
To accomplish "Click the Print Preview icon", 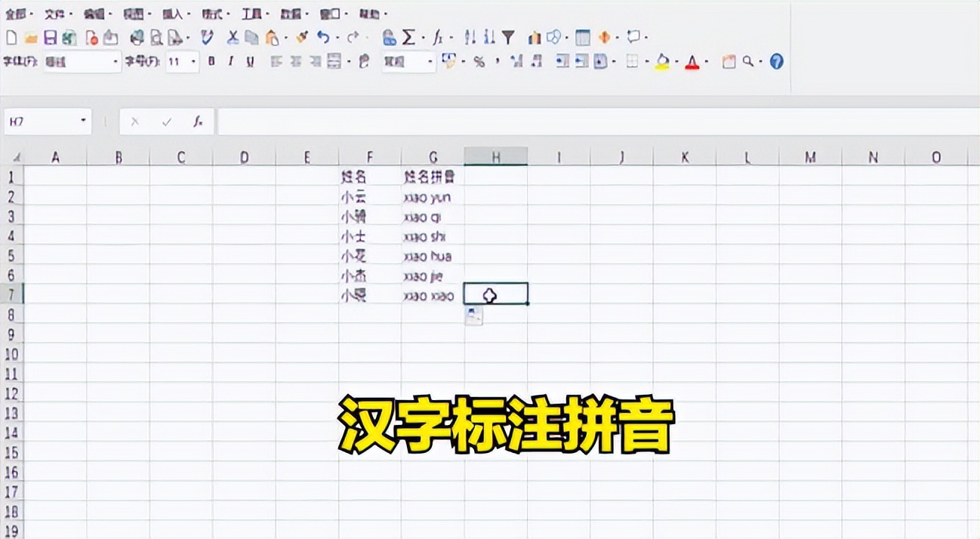I will click(156, 38).
